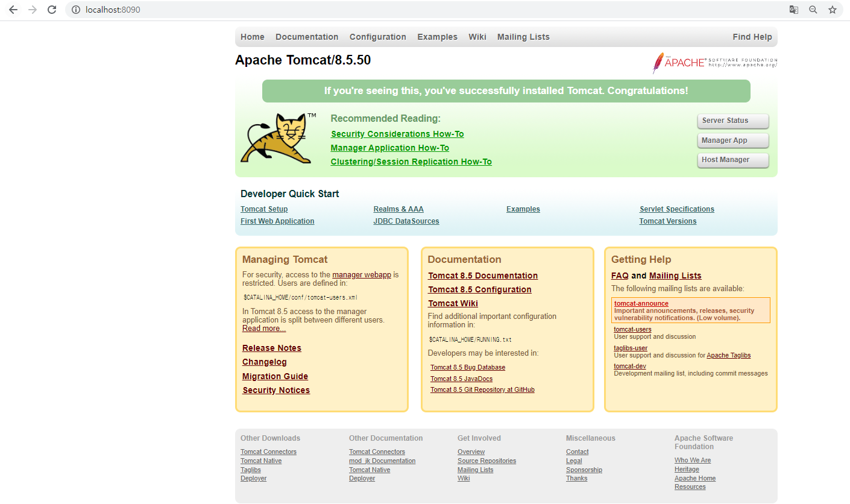The image size is (850, 504).
Task: Visit Tomcat Wiki in Documentation panel
Action: 453,303
